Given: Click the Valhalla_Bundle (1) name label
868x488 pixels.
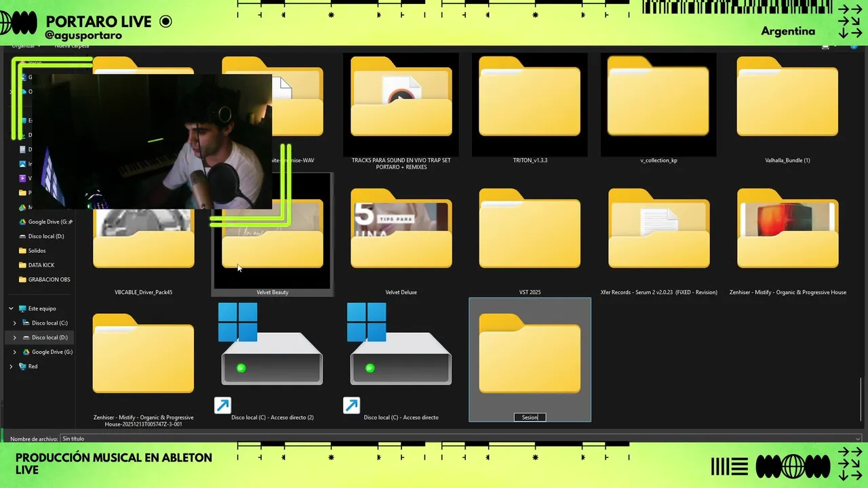Looking at the screenshot, I should 787,160.
